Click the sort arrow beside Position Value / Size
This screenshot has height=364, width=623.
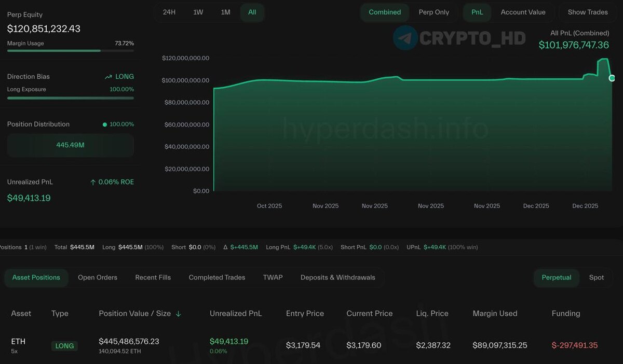[178, 314]
